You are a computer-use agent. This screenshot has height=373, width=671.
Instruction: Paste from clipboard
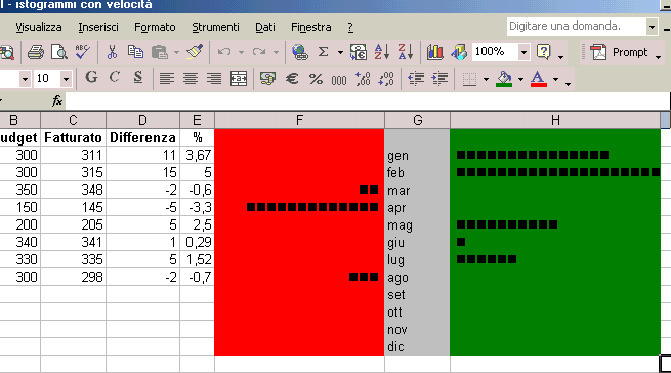(160, 52)
